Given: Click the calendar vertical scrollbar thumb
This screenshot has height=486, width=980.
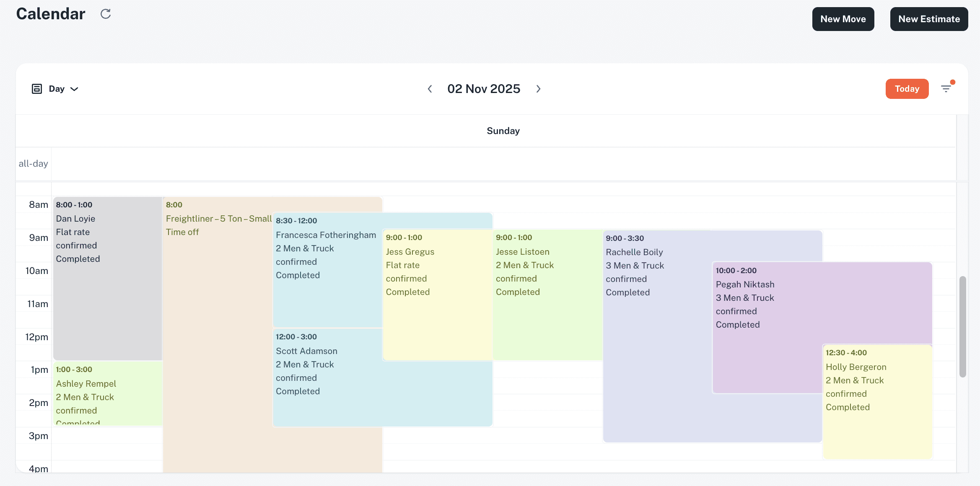Looking at the screenshot, I should [962, 327].
